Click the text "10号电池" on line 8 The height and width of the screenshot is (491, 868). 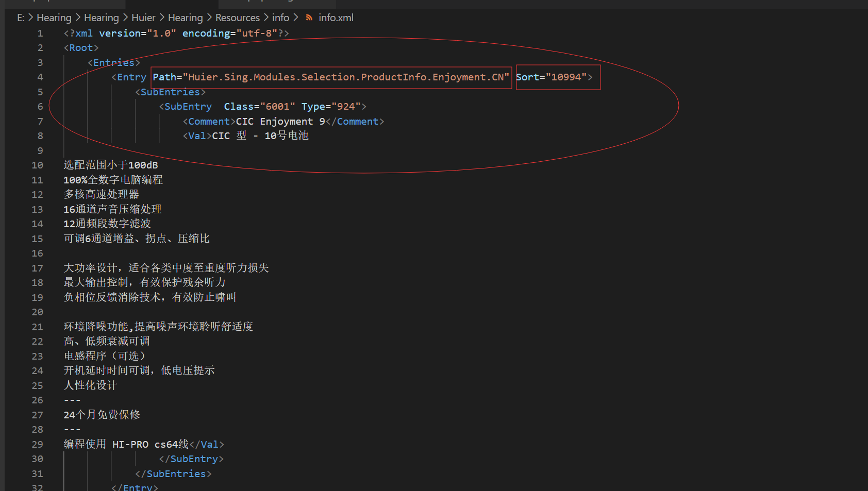coord(287,136)
